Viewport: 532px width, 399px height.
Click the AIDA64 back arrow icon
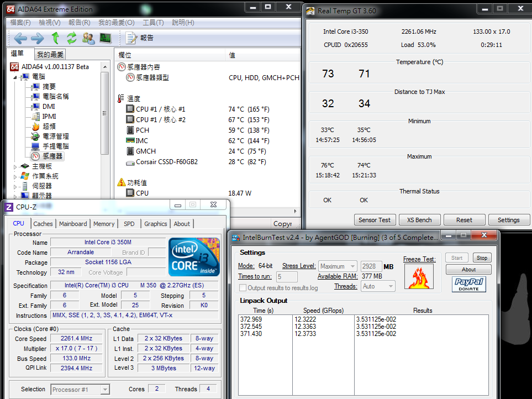coord(20,38)
